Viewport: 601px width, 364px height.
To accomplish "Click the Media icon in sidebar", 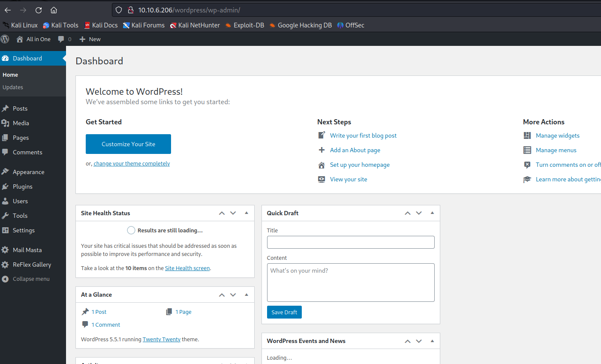I will (5, 123).
